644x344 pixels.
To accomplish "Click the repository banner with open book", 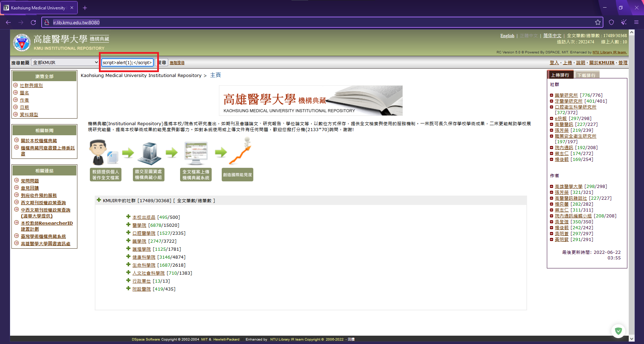I will coord(311,101).
